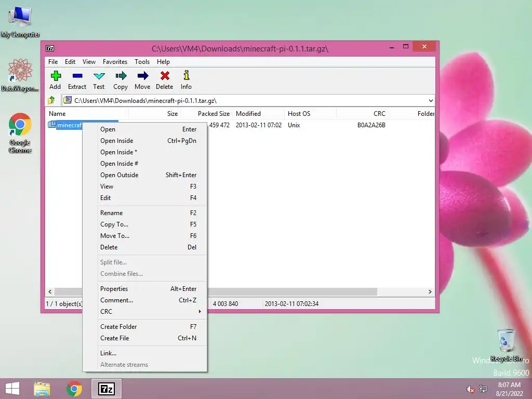
Task: Click the 2013-02-11 07:02 modified cell
Action: (x=259, y=125)
